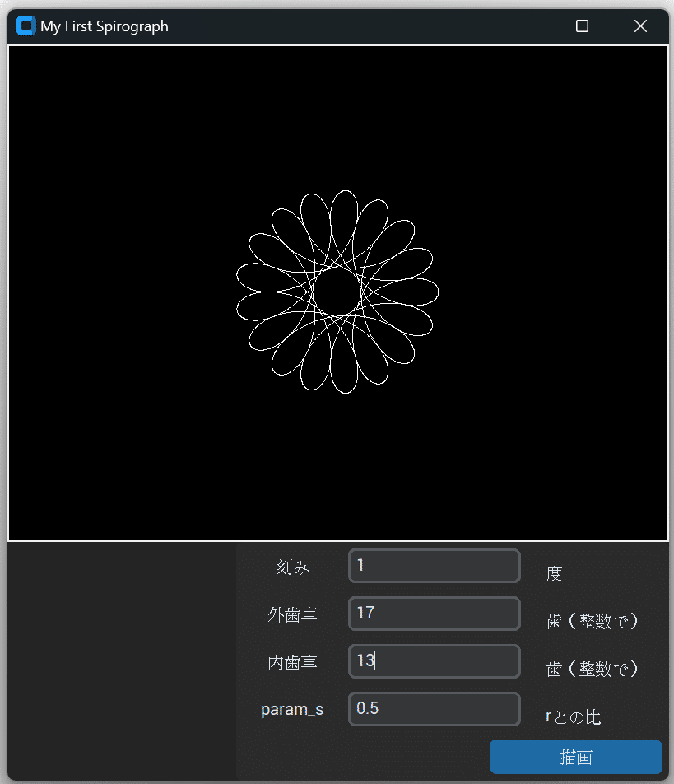Click the 刻み label
This screenshot has width=674, height=784.
pyautogui.click(x=292, y=567)
